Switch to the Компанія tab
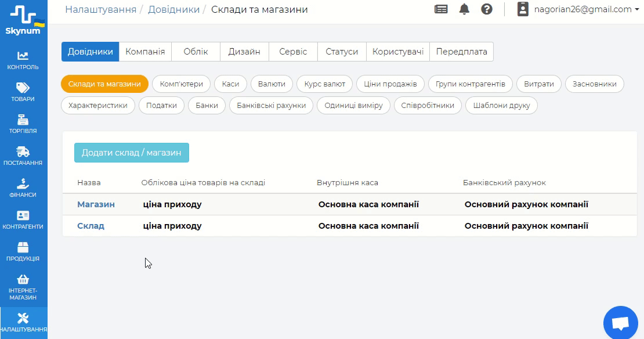This screenshot has height=339, width=644. (145, 52)
